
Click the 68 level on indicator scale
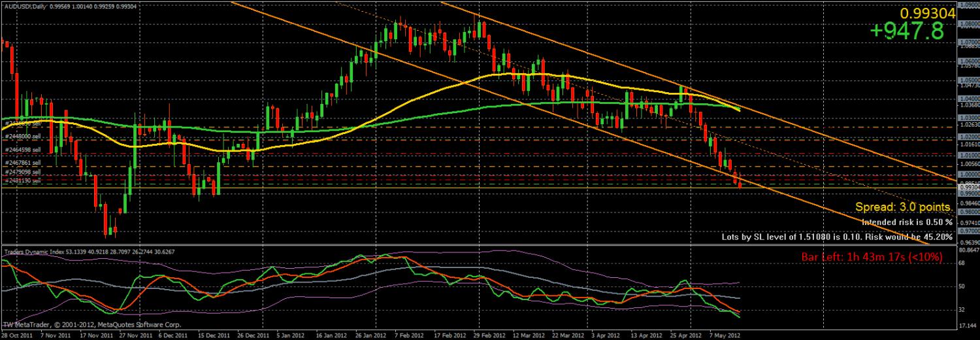pyautogui.click(x=962, y=264)
